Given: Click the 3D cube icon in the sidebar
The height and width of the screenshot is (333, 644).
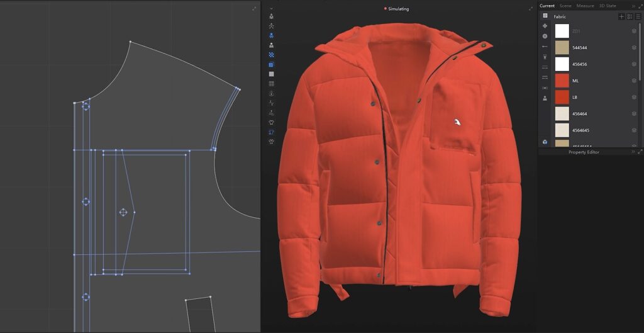Looking at the screenshot, I should point(545,142).
